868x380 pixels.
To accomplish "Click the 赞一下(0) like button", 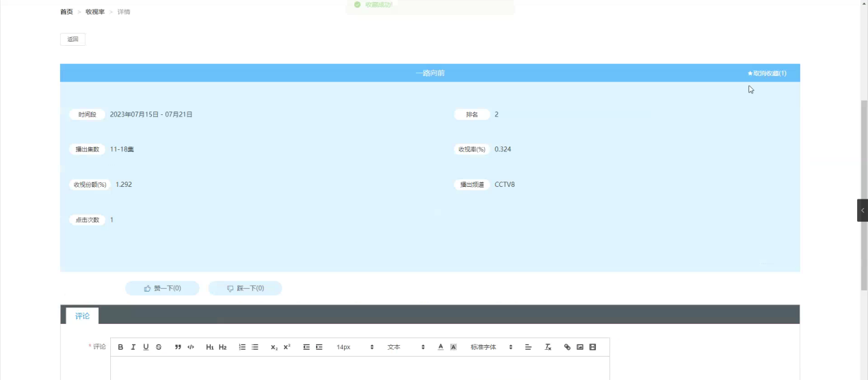I will click(x=162, y=288).
